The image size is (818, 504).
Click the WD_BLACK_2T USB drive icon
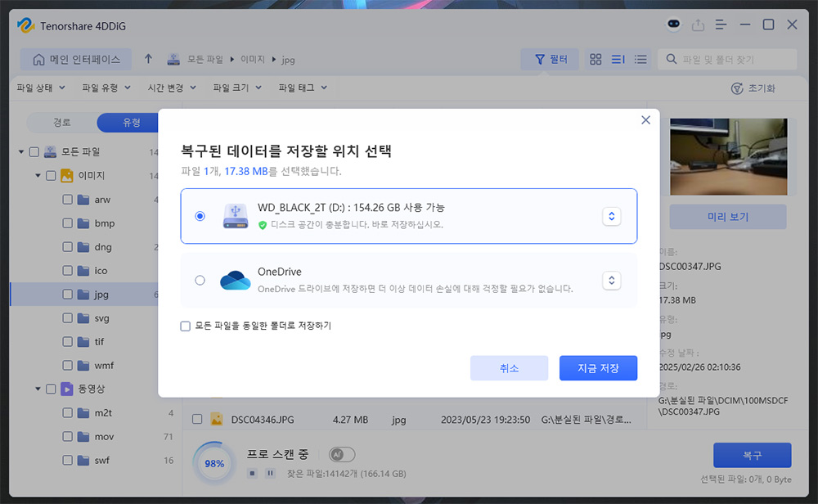coord(236,216)
